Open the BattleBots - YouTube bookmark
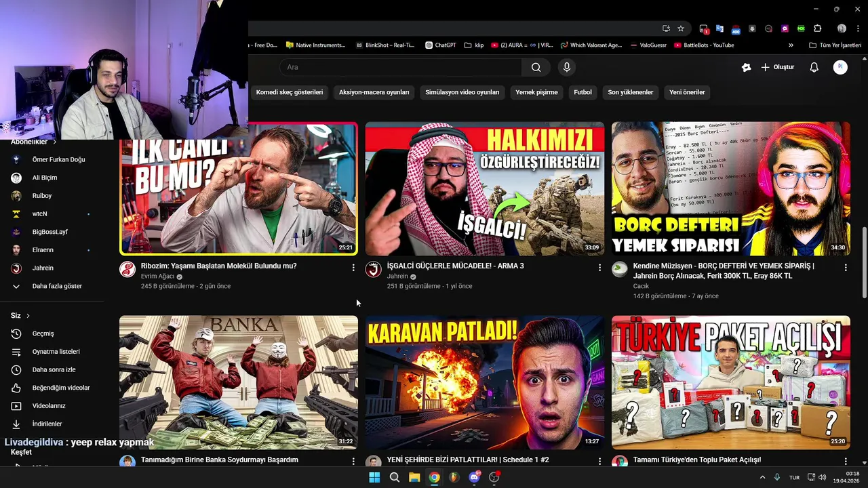The image size is (868, 488). [x=704, y=45]
